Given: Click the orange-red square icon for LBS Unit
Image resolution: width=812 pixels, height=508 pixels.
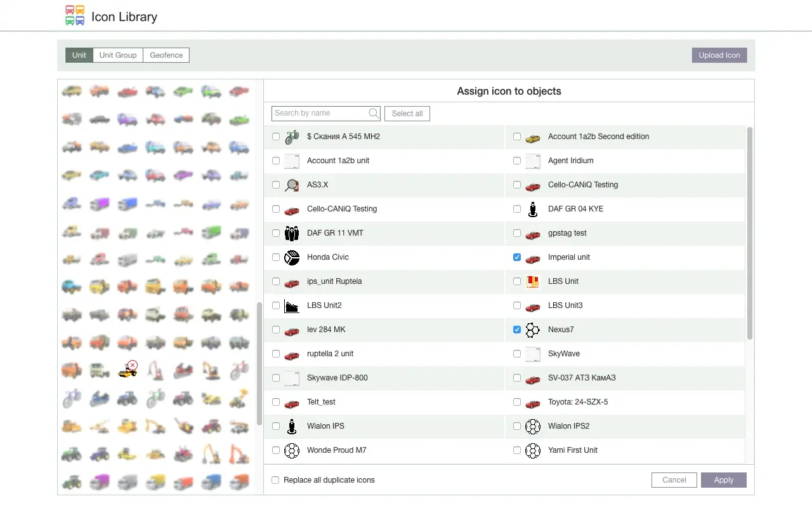Looking at the screenshot, I should (x=533, y=281).
